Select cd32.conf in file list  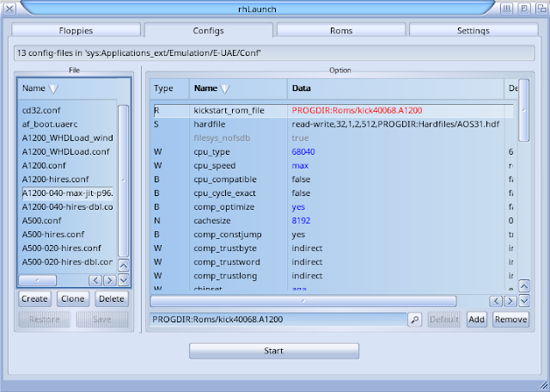(67, 110)
